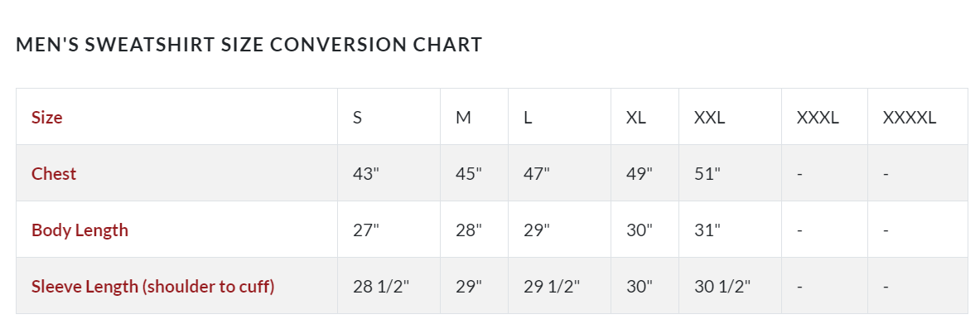Select the XXXXL size column header
The image size is (980, 329).
pos(910,117)
